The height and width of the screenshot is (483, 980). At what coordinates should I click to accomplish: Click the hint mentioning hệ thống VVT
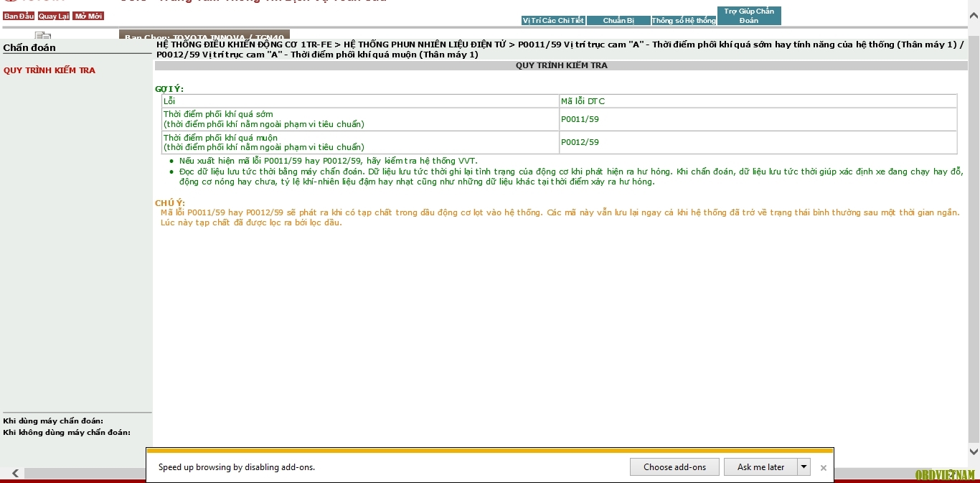(329, 161)
